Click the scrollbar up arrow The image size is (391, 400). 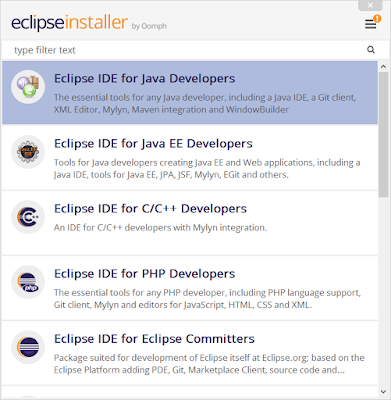pyautogui.click(x=383, y=66)
